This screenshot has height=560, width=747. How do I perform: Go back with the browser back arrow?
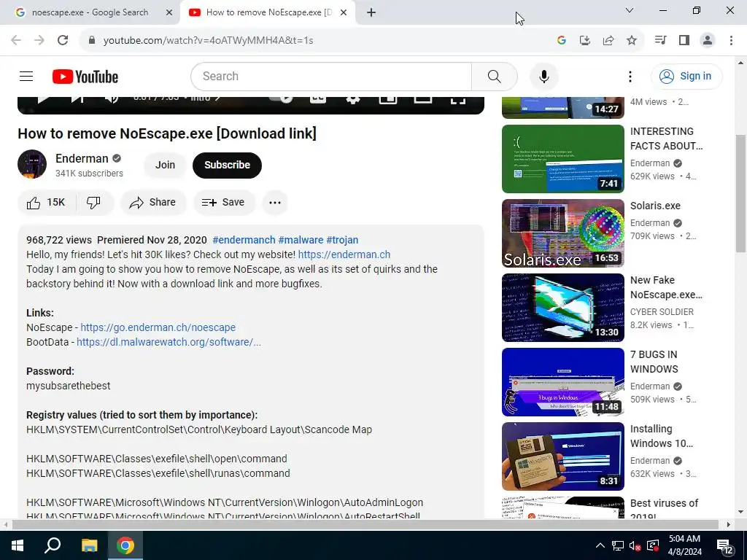click(16, 40)
